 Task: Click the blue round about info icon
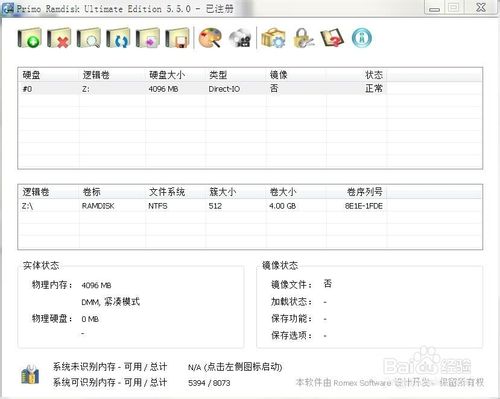coord(362,38)
